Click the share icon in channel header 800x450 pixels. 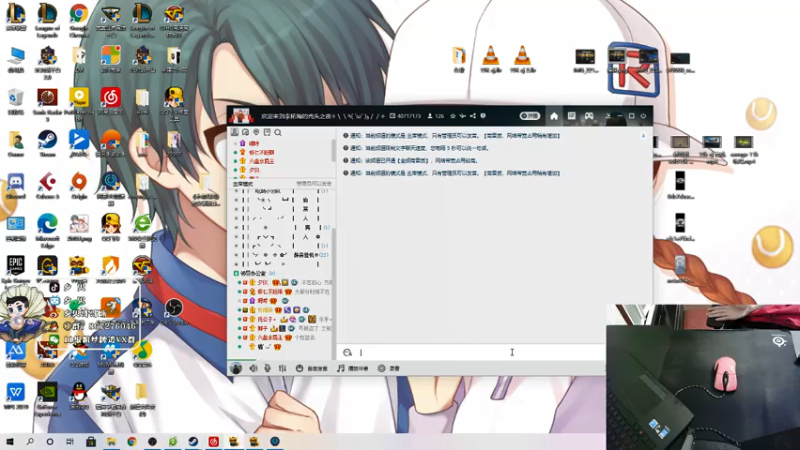pos(473,116)
